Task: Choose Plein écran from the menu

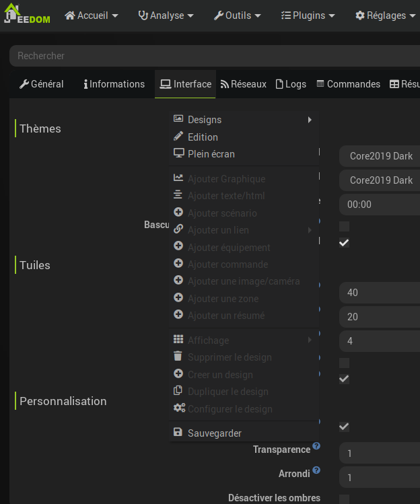Action: click(211, 154)
